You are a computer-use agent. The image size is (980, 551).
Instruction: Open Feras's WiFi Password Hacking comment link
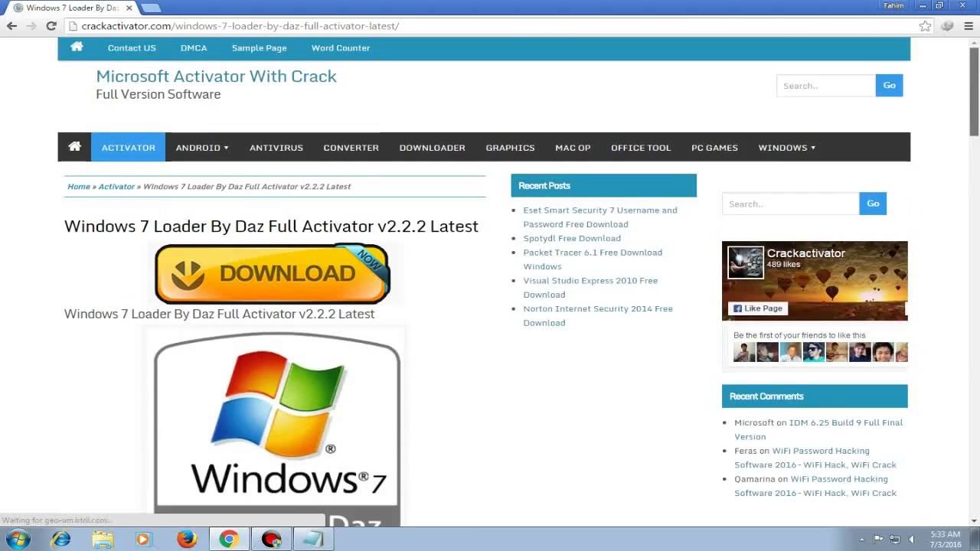(x=815, y=458)
